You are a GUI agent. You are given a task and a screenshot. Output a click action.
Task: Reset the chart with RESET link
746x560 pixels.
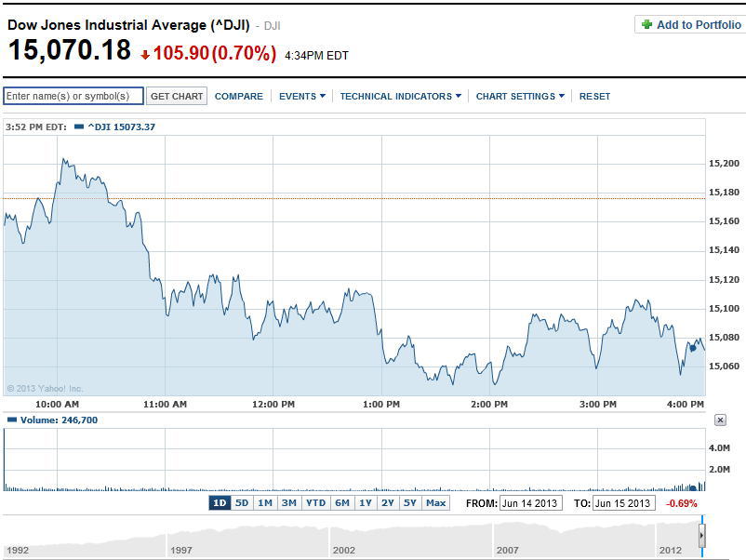594,96
